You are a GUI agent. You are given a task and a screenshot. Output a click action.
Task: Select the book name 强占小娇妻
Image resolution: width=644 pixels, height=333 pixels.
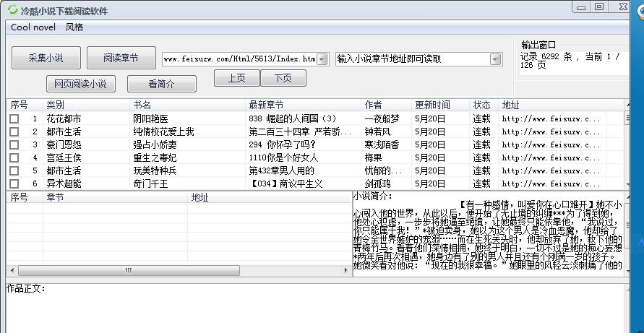155,145
